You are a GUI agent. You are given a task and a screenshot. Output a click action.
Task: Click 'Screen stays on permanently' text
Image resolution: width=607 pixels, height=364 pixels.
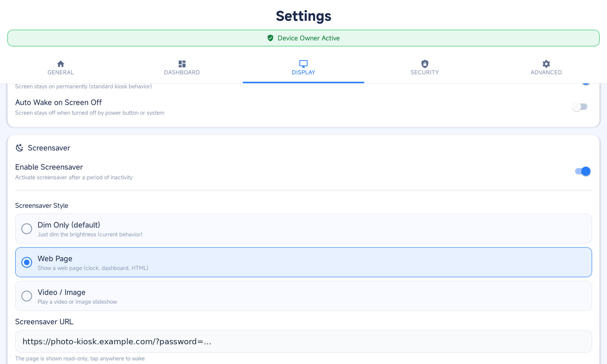(83, 86)
